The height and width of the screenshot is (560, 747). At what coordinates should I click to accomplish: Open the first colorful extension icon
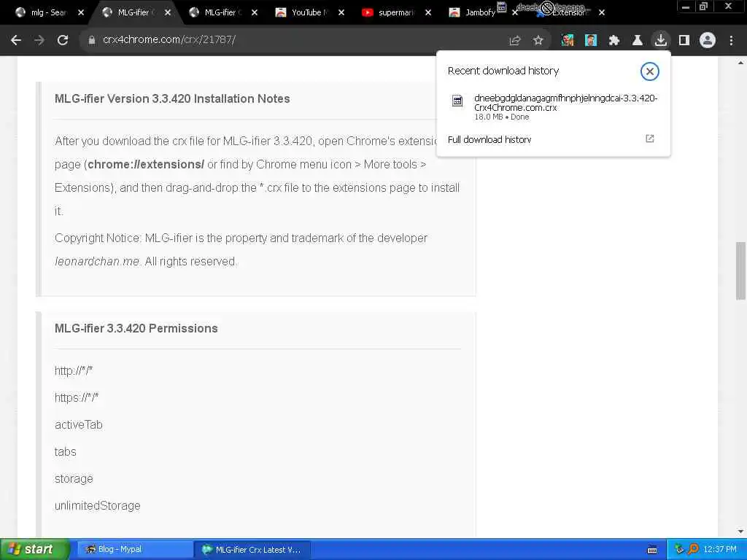(568, 41)
